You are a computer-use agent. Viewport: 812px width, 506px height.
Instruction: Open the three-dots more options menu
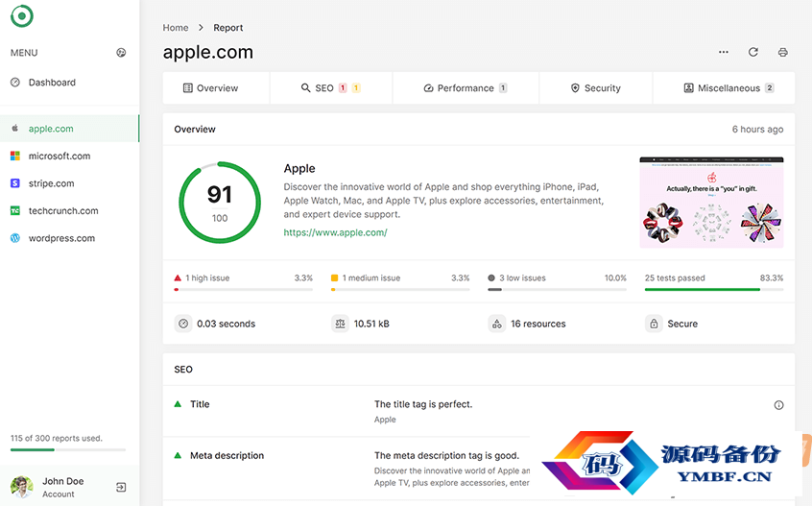tap(724, 52)
